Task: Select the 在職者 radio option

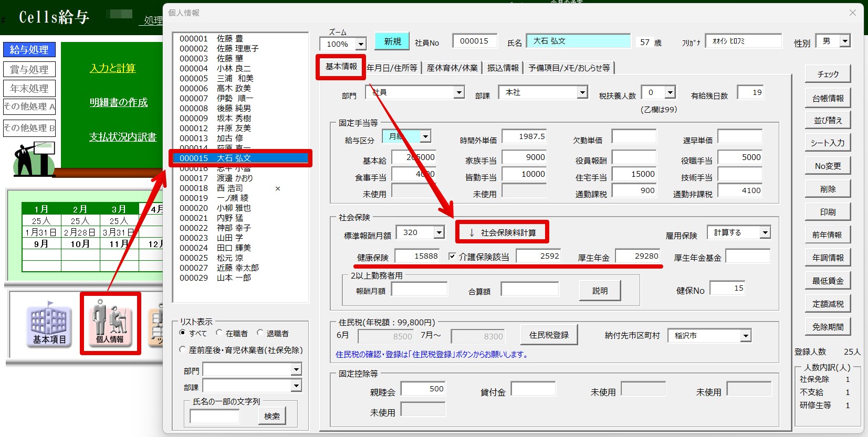Action: 219,333
